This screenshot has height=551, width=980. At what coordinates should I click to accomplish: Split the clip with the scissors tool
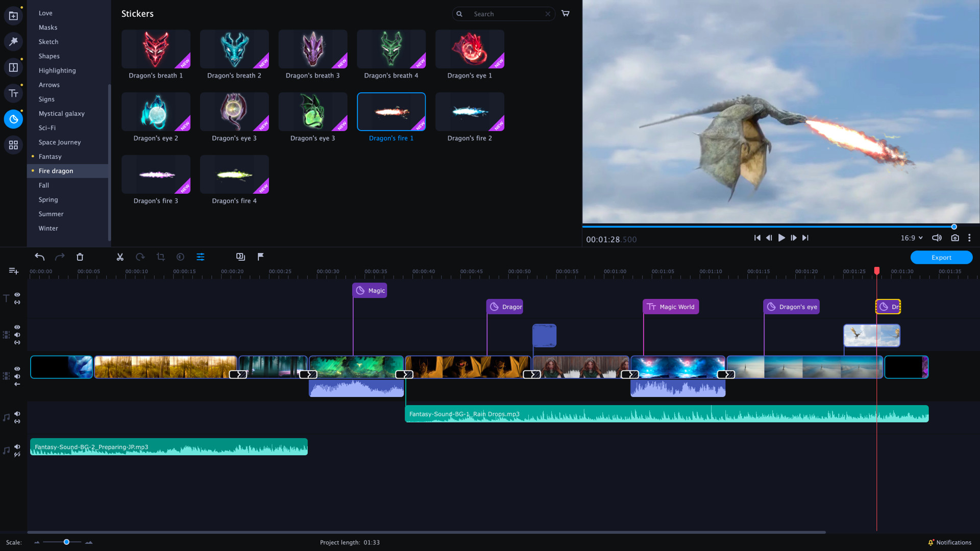pos(119,257)
